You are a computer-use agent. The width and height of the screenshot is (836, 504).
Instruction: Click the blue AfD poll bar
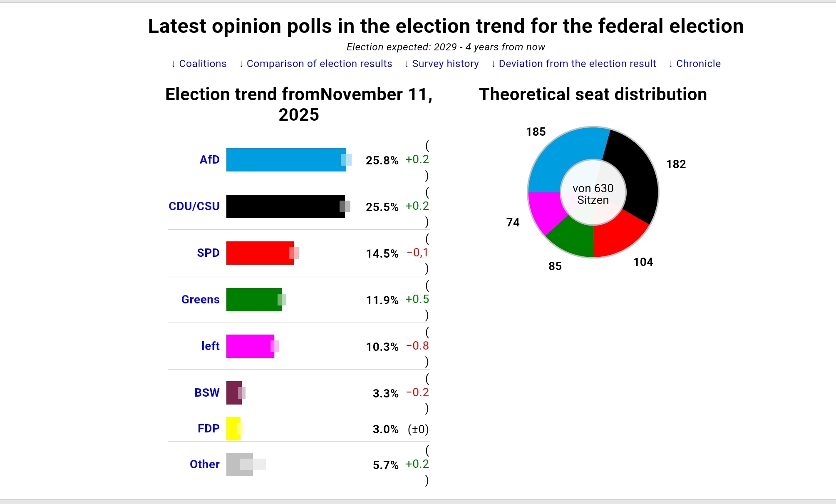tap(286, 160)
